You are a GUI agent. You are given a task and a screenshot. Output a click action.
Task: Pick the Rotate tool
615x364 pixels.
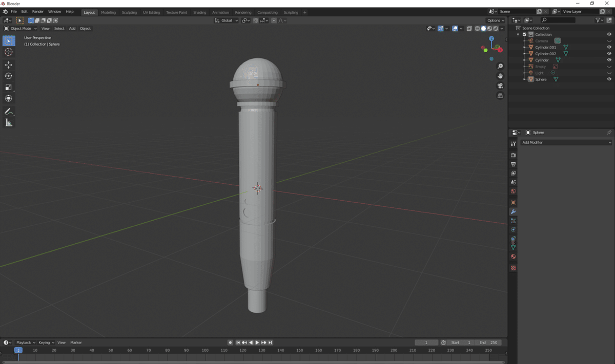pyautogui.click(x=9, y=76)
